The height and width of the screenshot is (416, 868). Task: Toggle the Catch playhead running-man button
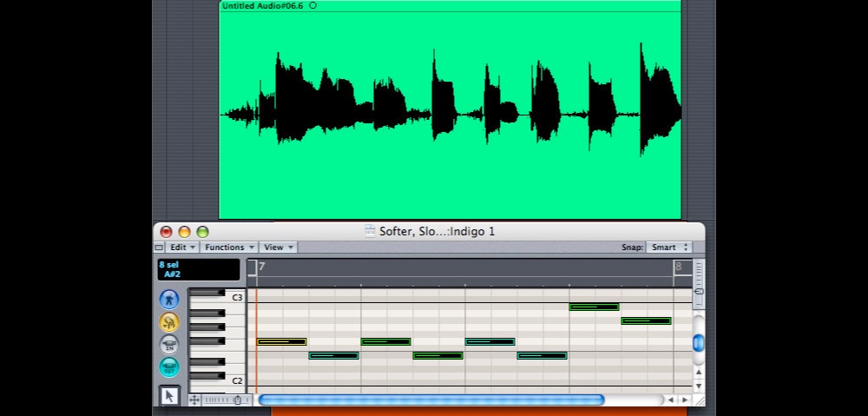click(169, 300)
